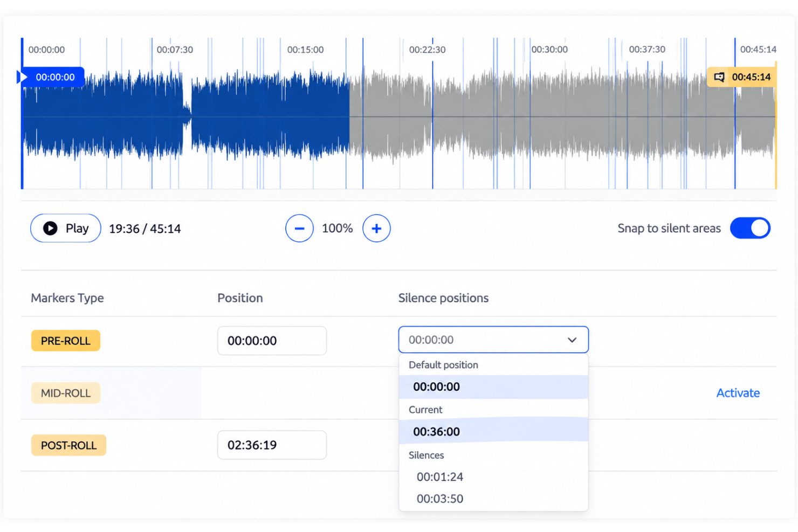
Task: Select the Current 00:36:00 option
Action: point(493,431)
